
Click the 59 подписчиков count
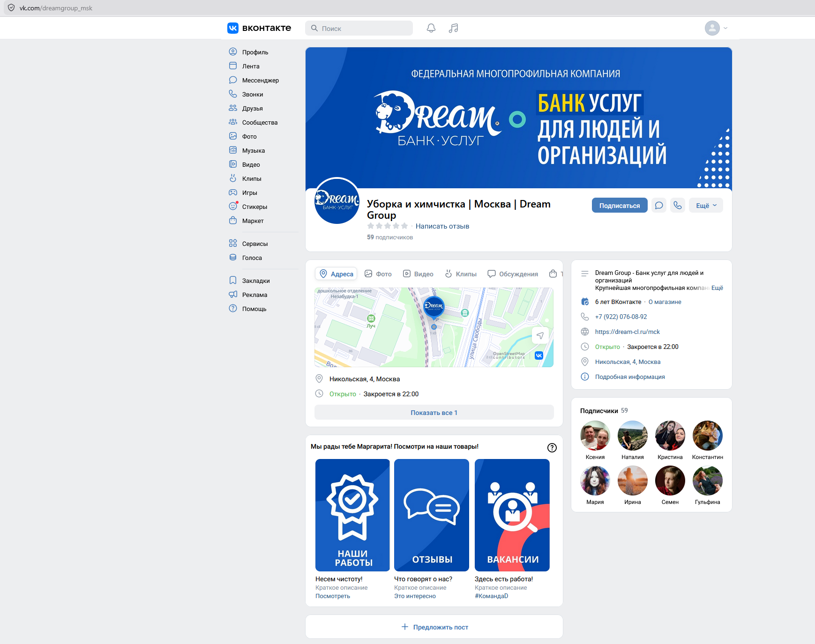coord(390,237)
